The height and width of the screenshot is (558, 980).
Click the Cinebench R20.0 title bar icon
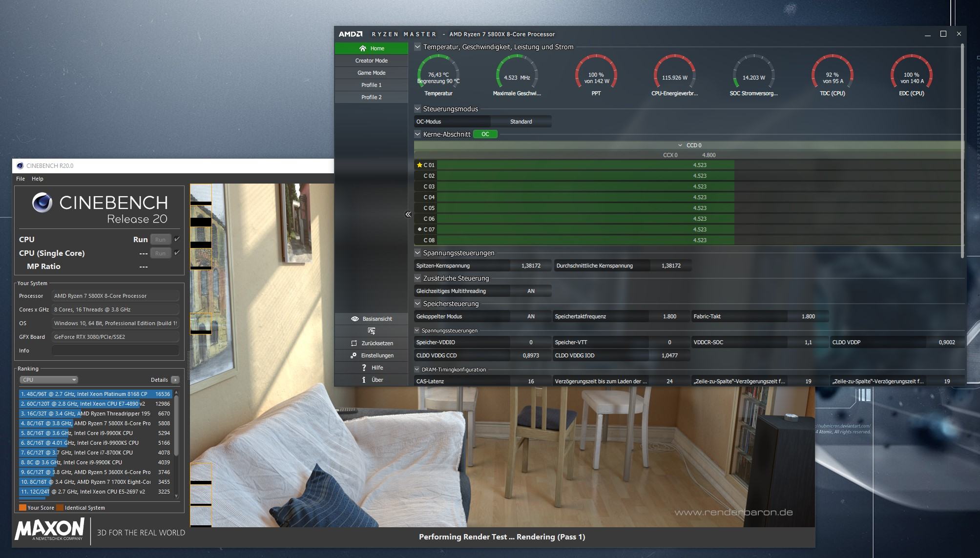20,165
